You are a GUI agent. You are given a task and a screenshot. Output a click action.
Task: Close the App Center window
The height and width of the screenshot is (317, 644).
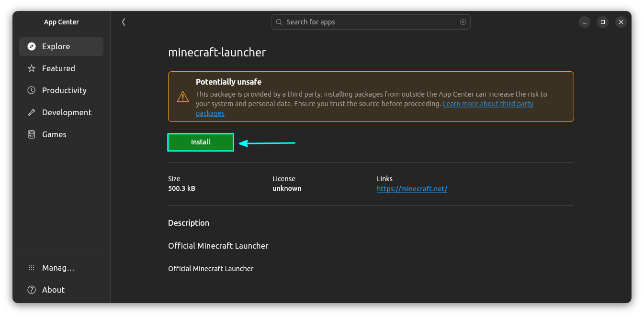pyautogui.click(x=621, y=22)
